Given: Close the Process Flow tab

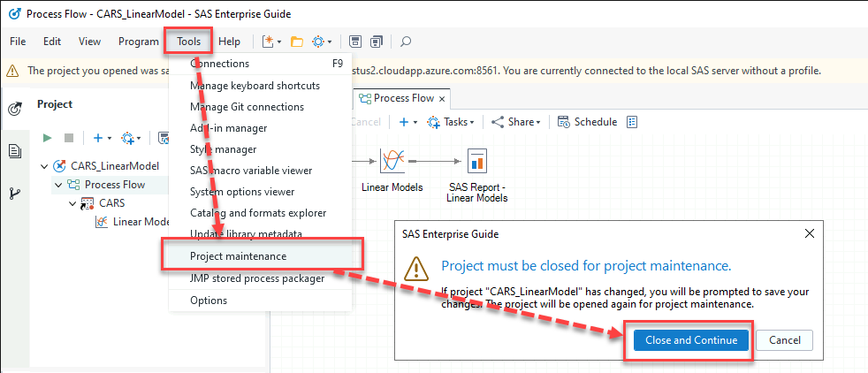Looking at the screenshot, I should 443,98.
